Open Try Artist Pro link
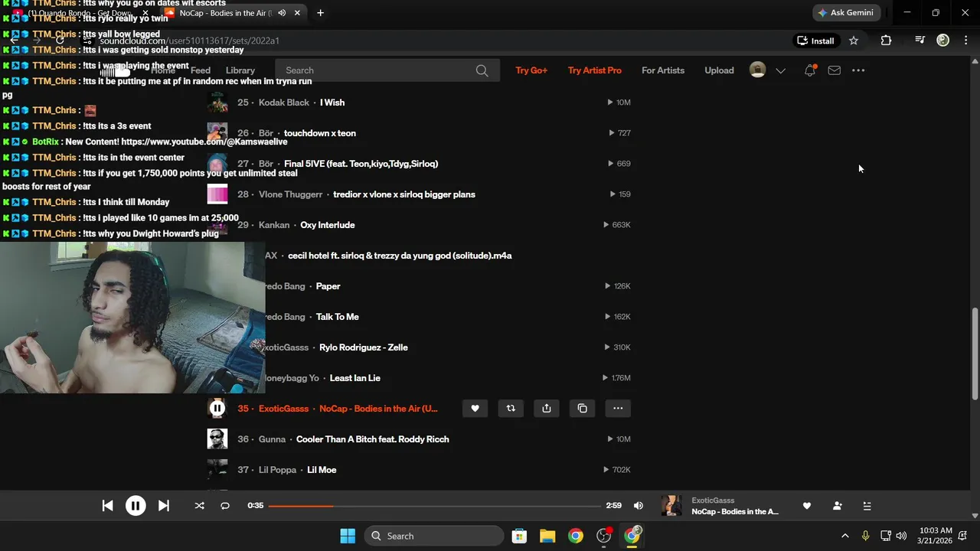The image size is (980, 551). click(x=595, y=70)
